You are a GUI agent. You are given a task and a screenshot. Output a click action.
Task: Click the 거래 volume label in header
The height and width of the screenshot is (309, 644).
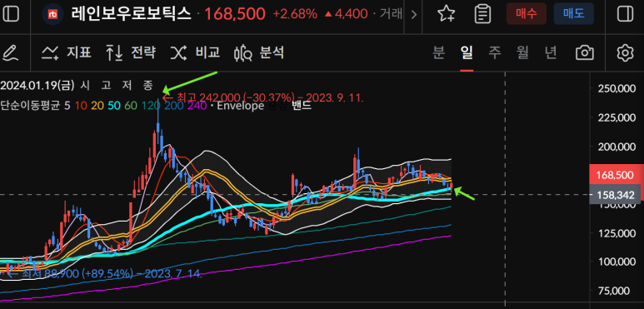click(391, 14)
